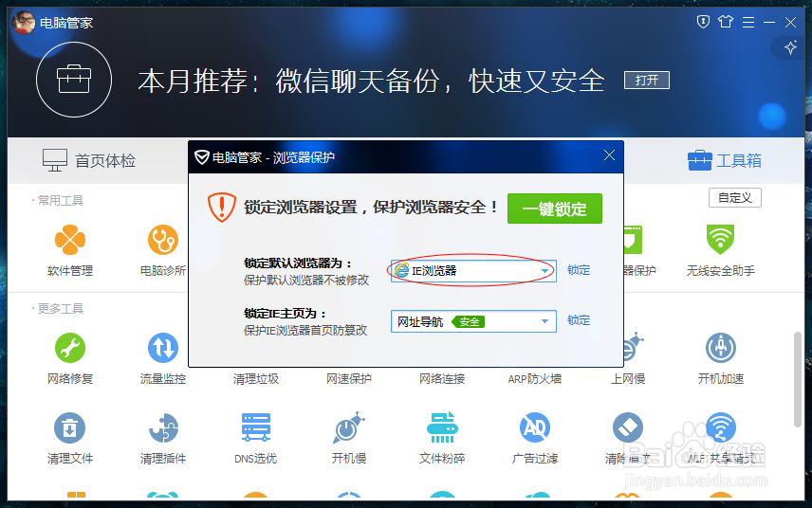This screenshot has height=508, width=812.
Task: Open the skin shirt icon in title bar
Action: point(726,22)
